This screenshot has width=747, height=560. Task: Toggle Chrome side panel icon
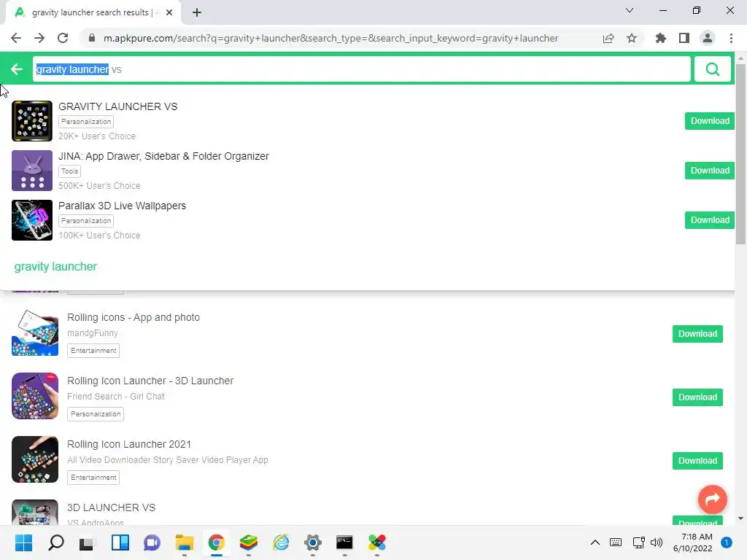coord(684,38)
